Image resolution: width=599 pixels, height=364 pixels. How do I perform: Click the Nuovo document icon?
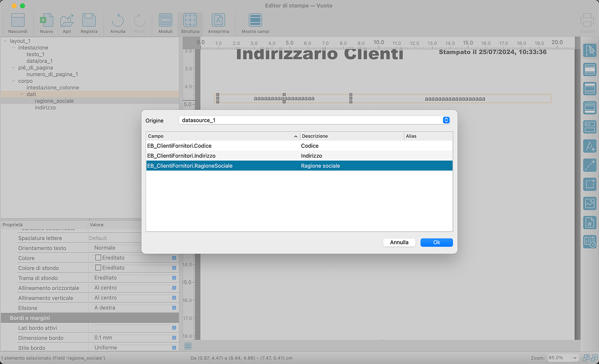46,20
